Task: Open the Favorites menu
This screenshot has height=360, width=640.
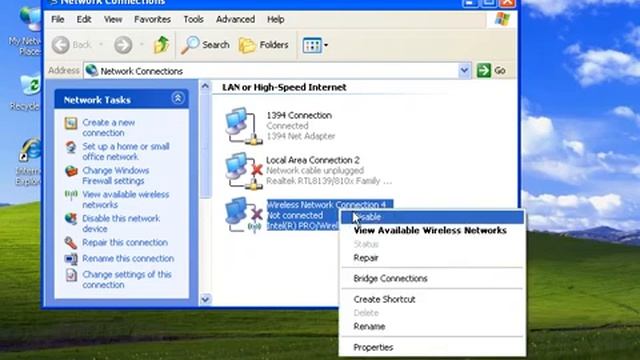Action: [152, 19]
